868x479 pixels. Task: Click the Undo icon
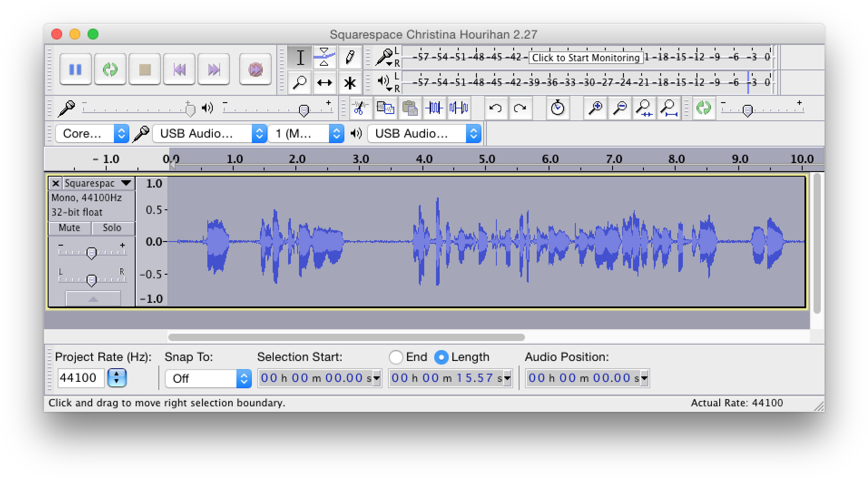[495, 108]
